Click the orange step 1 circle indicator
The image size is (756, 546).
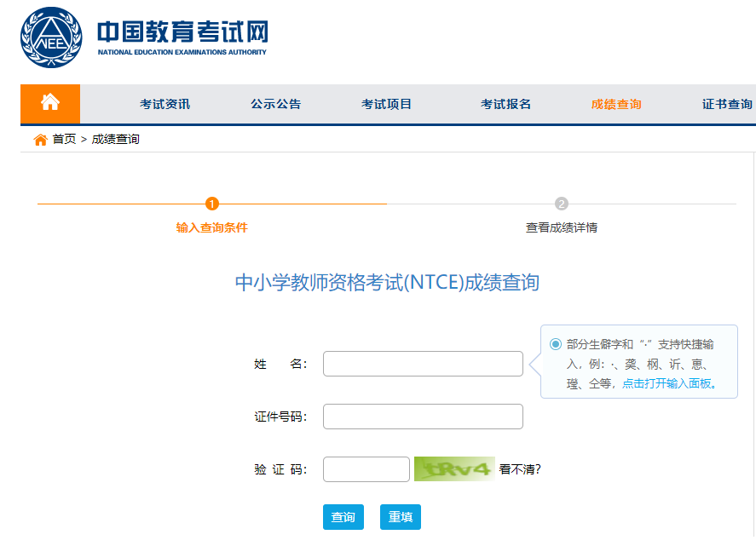pos(211,204)
